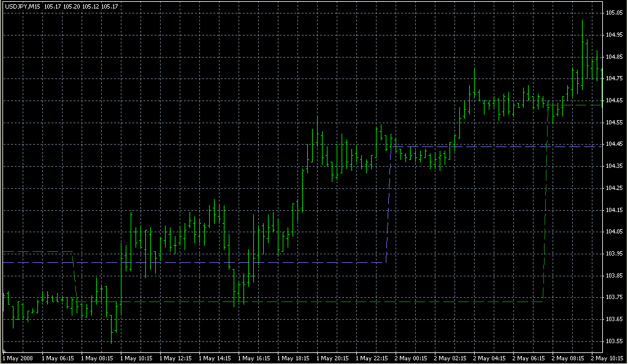Image resolution: width=628 pixels, height=364 pixels.
Task: Click the chart shift triangle marker at the bottom-left corner
Action: tap(5, 351)
